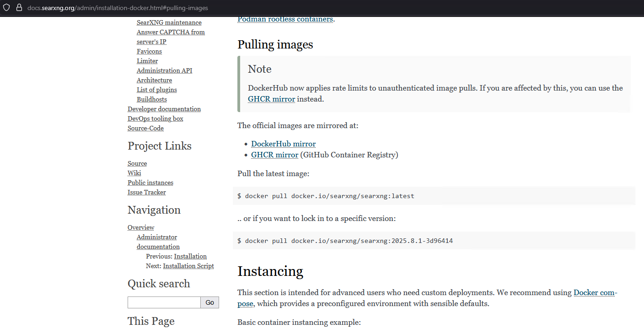Viewport: 644px width, 334px height.
Task: Go to Next page Installation Script
Action: tap(188, 266)
